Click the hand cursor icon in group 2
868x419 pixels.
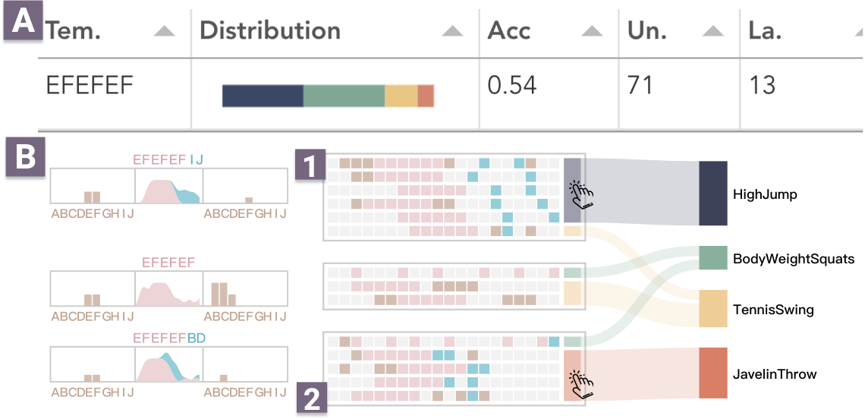(581, 384)
